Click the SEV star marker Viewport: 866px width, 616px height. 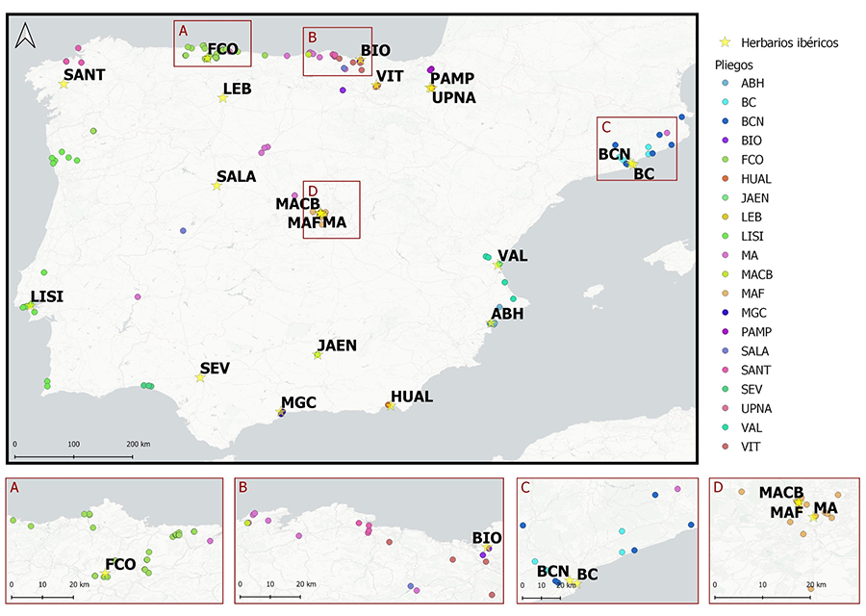pos(199,377)
